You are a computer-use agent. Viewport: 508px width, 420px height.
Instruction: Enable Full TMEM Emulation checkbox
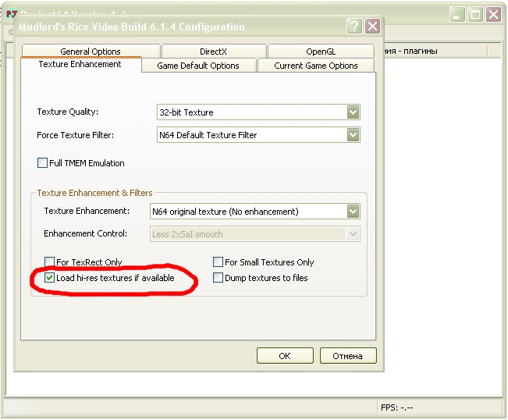click(x=43, y=163)
